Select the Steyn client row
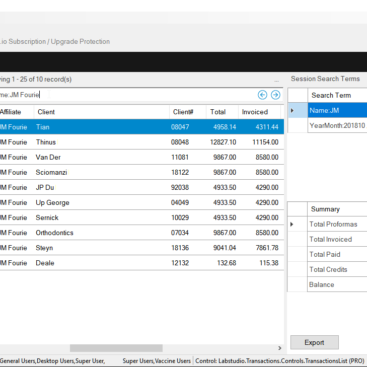This screenshot has width=367, height=367. tap(142, 248)
